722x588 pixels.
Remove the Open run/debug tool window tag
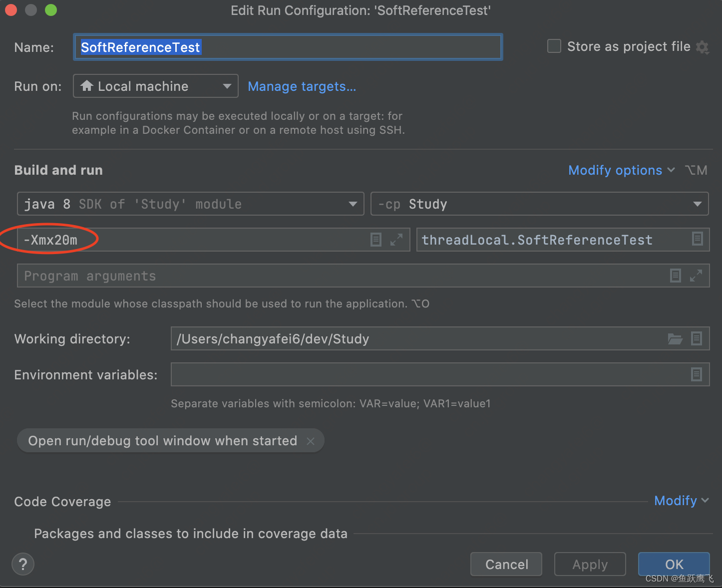point(310,441)
